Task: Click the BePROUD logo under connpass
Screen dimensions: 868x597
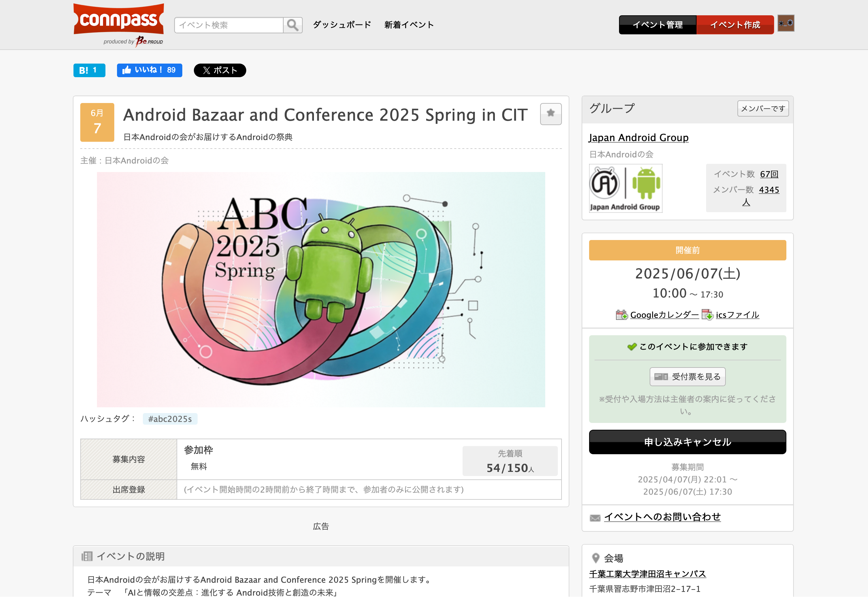Action: coord(149,41)
